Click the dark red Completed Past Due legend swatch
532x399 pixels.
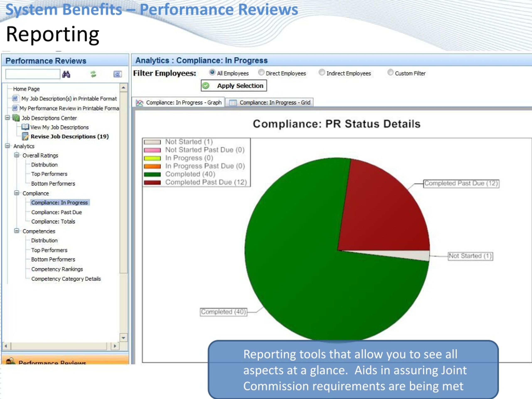(152, 182)
